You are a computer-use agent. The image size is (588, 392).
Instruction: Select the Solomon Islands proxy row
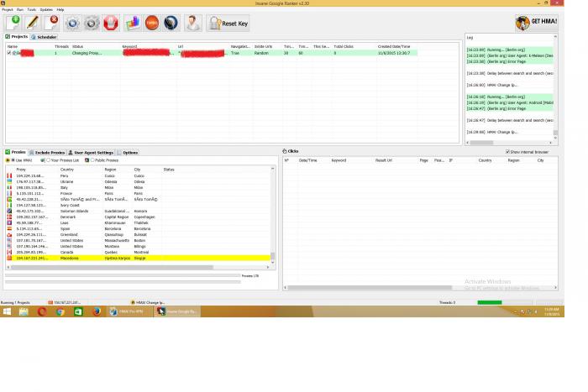[138, 211]
